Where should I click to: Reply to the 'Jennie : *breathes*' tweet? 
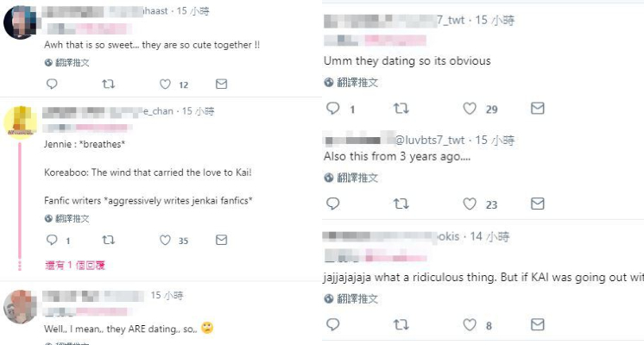click(51, 241)
